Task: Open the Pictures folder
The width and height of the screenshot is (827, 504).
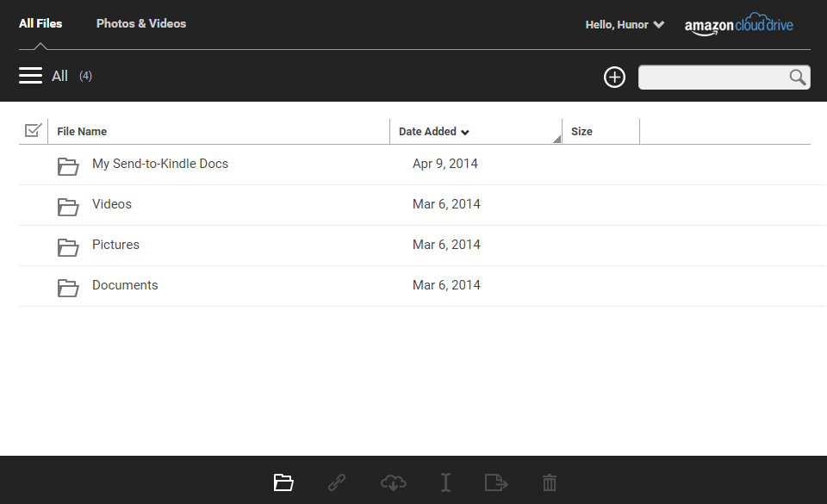Action: [x=115, y=245]
